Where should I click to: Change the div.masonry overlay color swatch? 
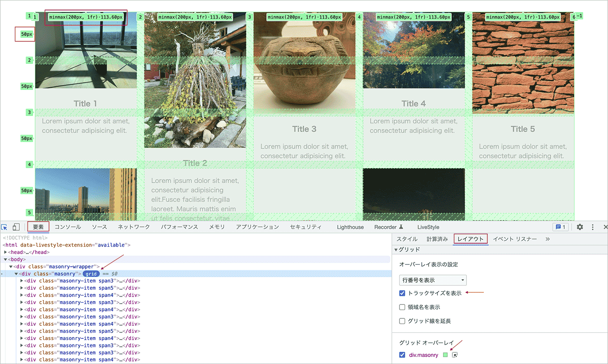(445, 355)
